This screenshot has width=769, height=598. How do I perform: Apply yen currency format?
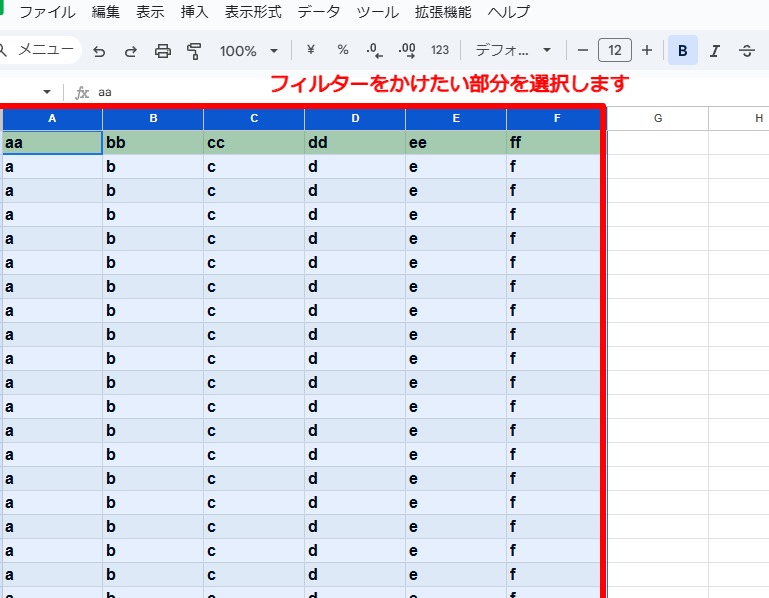click(x=310, y=50)
